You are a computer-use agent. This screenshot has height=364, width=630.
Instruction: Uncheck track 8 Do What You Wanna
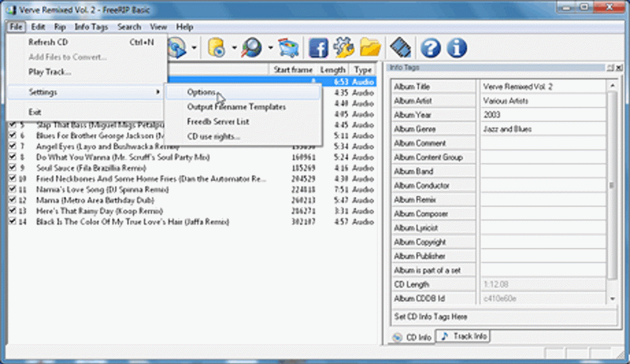coord(13,157)
